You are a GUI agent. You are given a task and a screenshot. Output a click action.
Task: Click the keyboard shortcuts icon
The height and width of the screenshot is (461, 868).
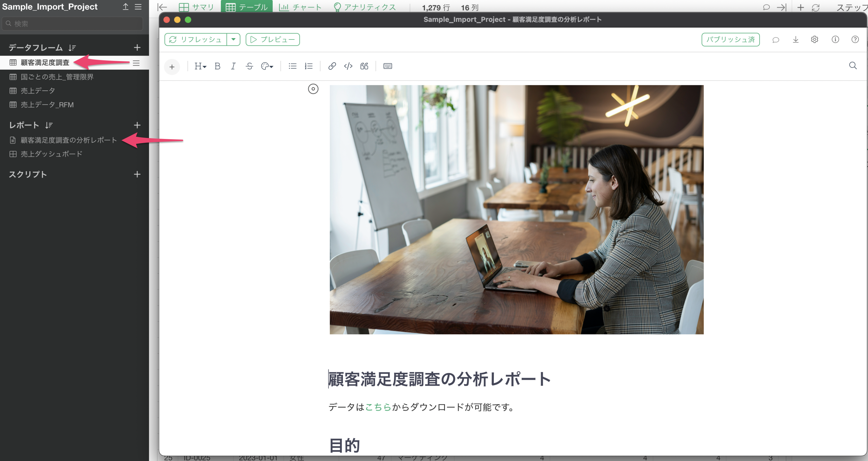pyautogui.click(x=387, y=66)
